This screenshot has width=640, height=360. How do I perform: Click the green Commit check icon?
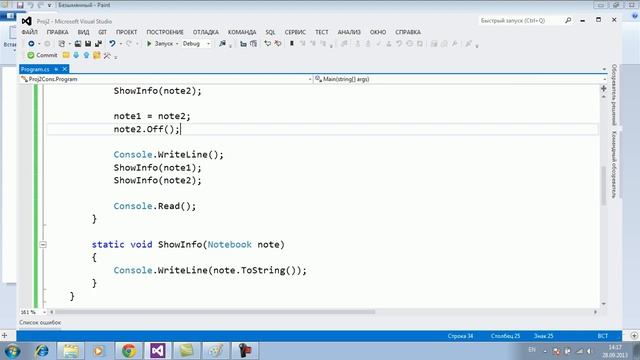[x=31, y=55]
